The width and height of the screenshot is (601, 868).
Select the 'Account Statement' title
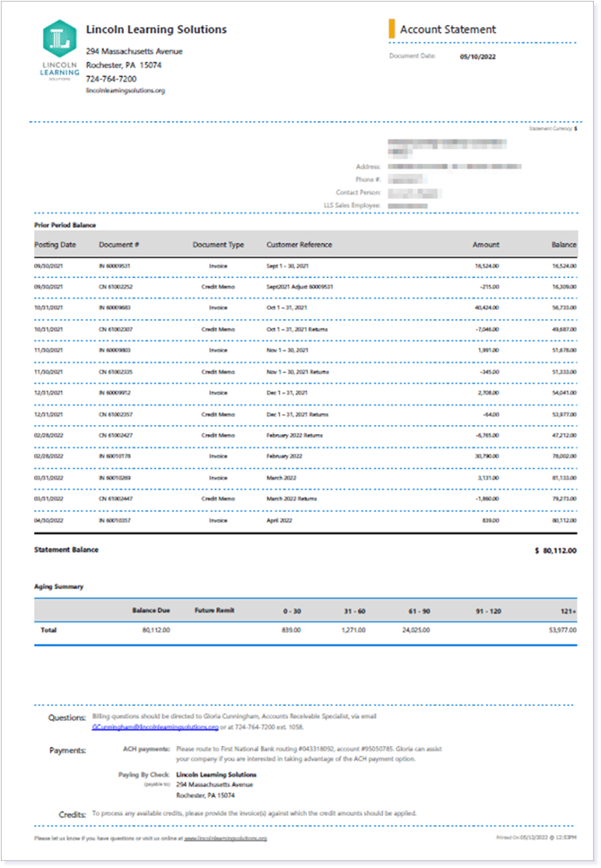coord(449,30)
